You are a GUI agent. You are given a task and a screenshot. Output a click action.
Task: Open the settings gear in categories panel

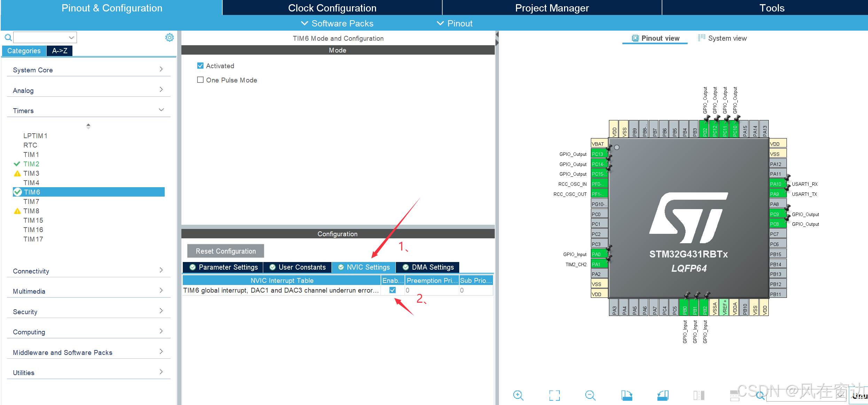(169, 38)
